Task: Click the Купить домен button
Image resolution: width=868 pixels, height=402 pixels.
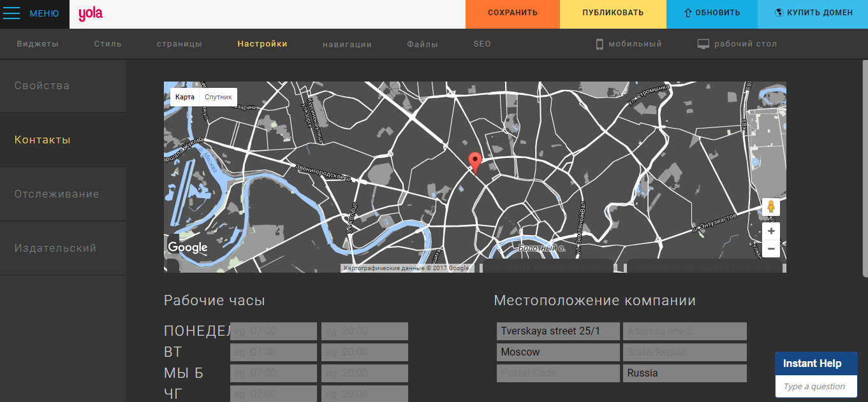Action: pos(813,13)
